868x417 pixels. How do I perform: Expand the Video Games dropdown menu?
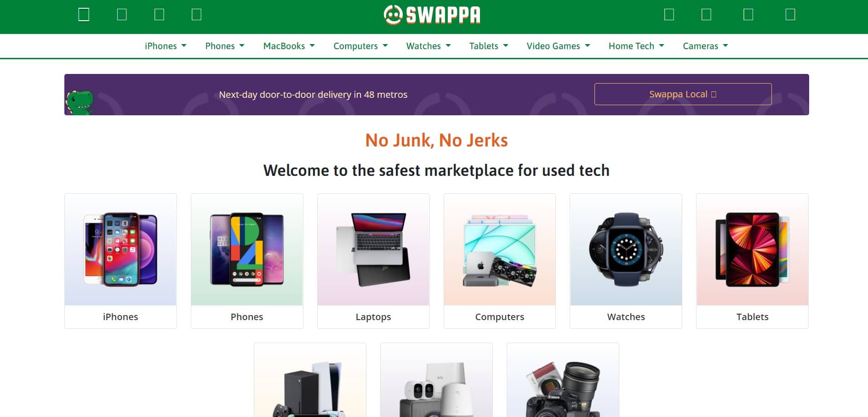tap(558, 46)
